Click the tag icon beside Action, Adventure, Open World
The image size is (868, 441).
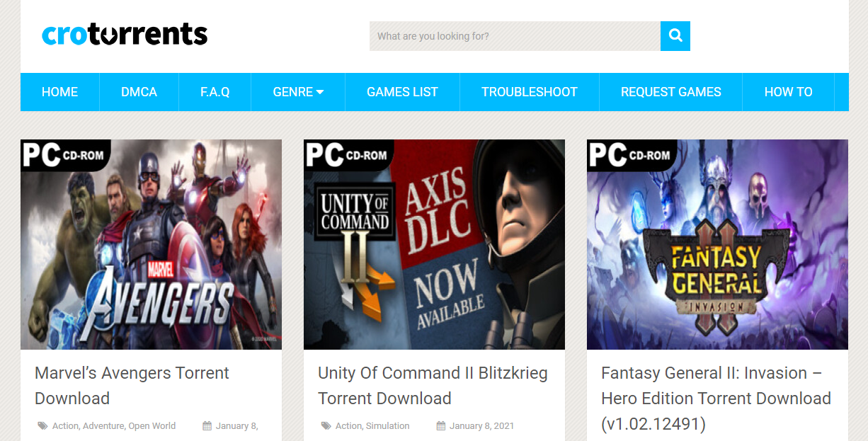[x=43, y=426]
